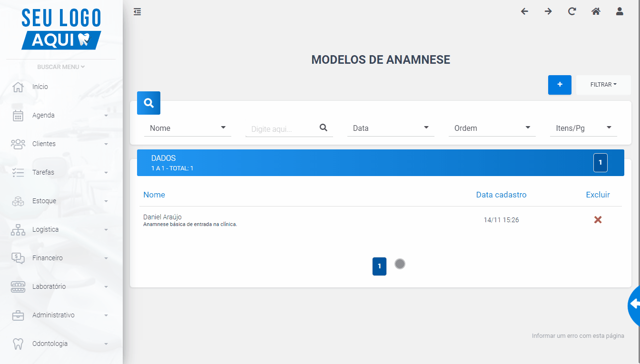Open the Clientes menu item

coord(44,144)
